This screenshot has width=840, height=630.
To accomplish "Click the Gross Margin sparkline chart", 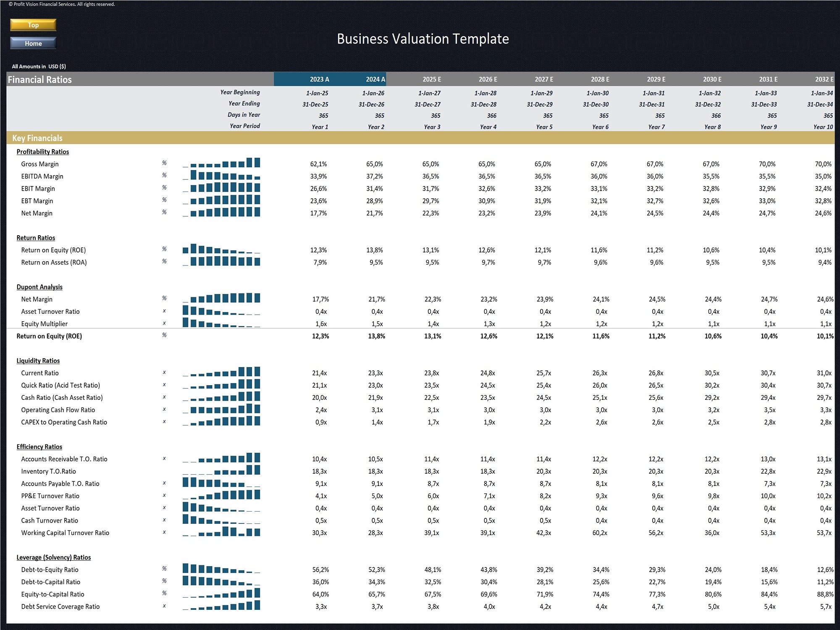I will [x=221, y=163].
